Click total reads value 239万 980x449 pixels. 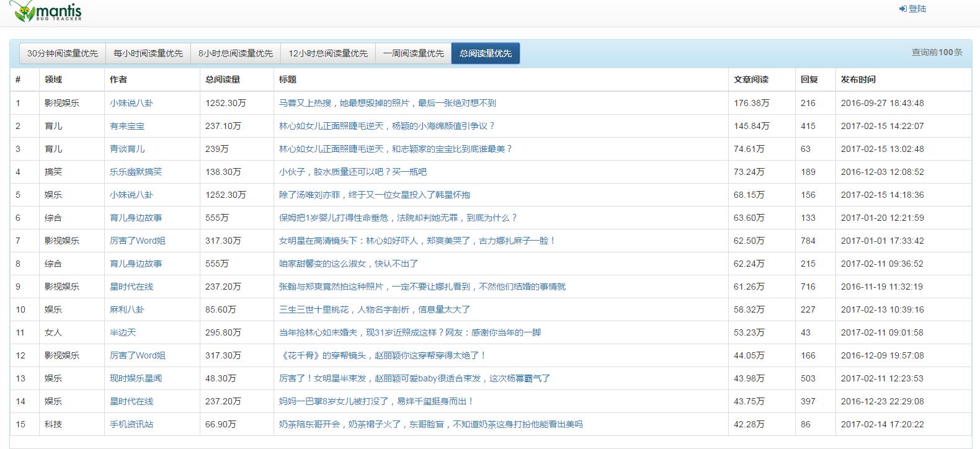tap(217, 149)
